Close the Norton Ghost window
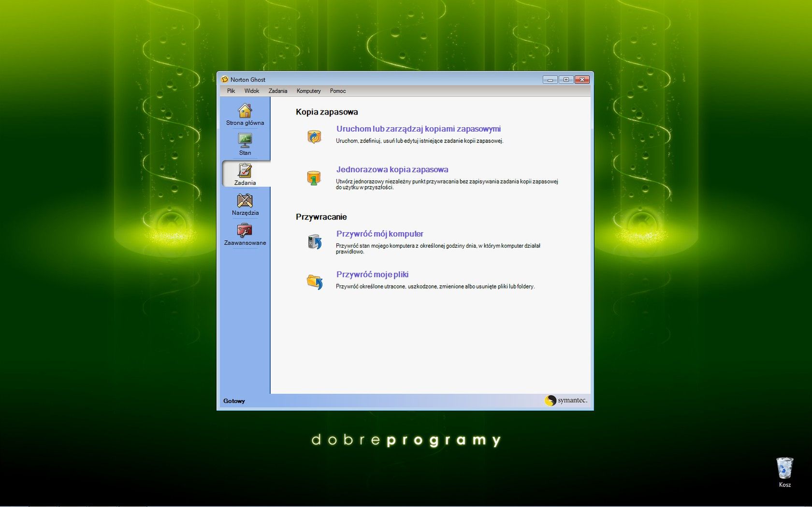This screenshot has width=812, height=507. [x=582, y=79]
